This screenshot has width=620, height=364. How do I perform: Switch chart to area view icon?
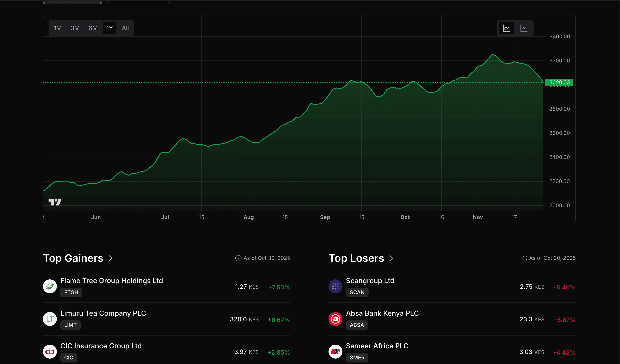click(x=506, y=28)
